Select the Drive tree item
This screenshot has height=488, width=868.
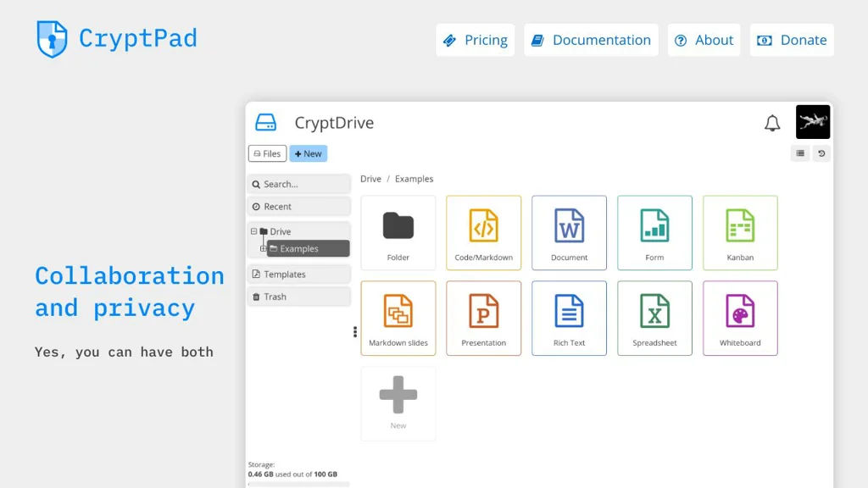pyautogui.click(x=280, y=231)
